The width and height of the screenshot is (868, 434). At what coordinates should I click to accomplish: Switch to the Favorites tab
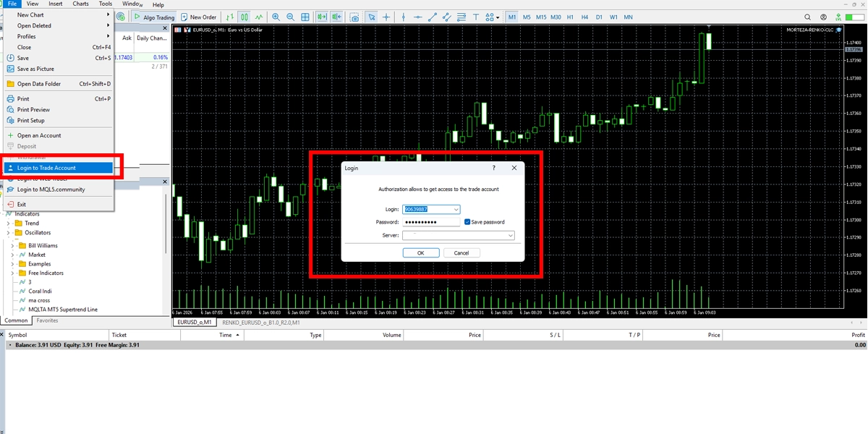coord(48,320)
